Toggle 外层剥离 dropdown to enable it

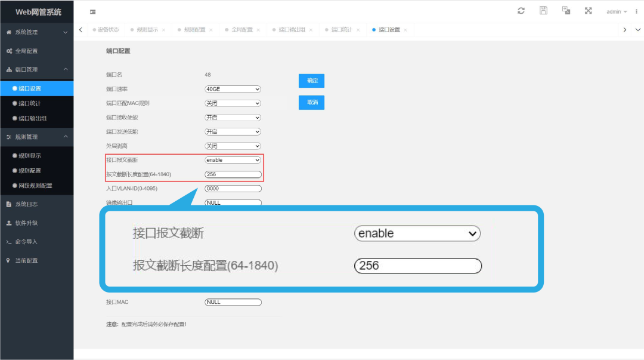(233, 146)
